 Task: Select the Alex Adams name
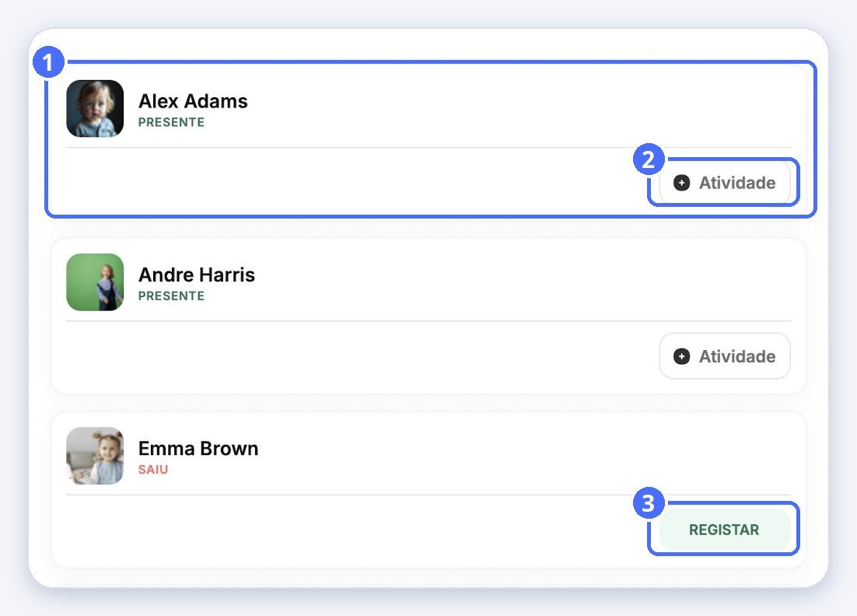193,101
